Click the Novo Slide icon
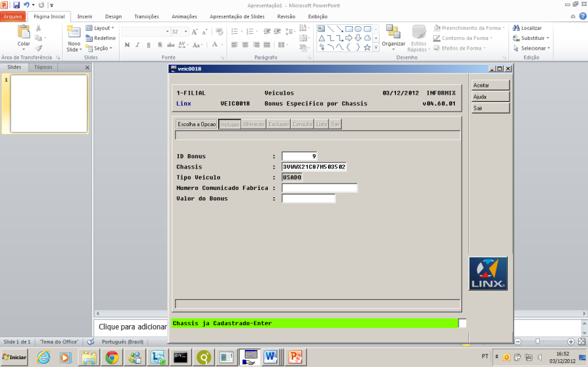Screen dimensions: 588x367 [73, 32]
